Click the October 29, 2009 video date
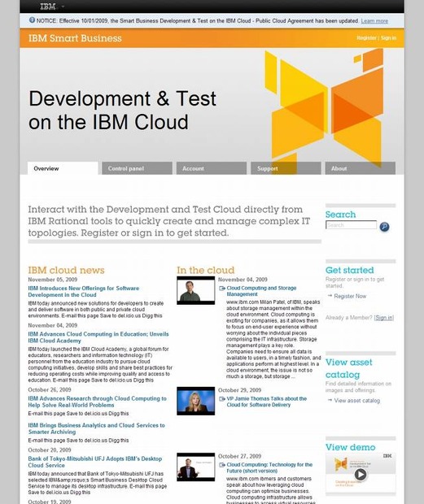 click(x=239, y=390)
